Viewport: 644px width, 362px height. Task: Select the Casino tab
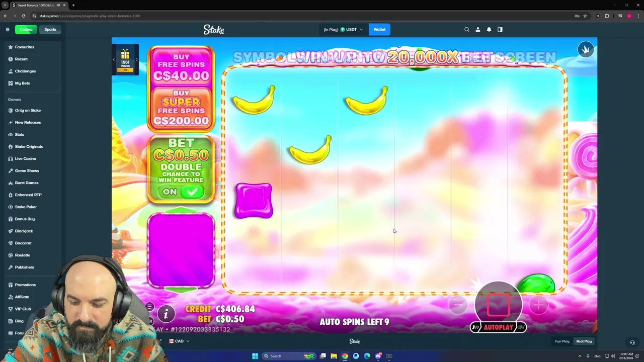(26, 30)
